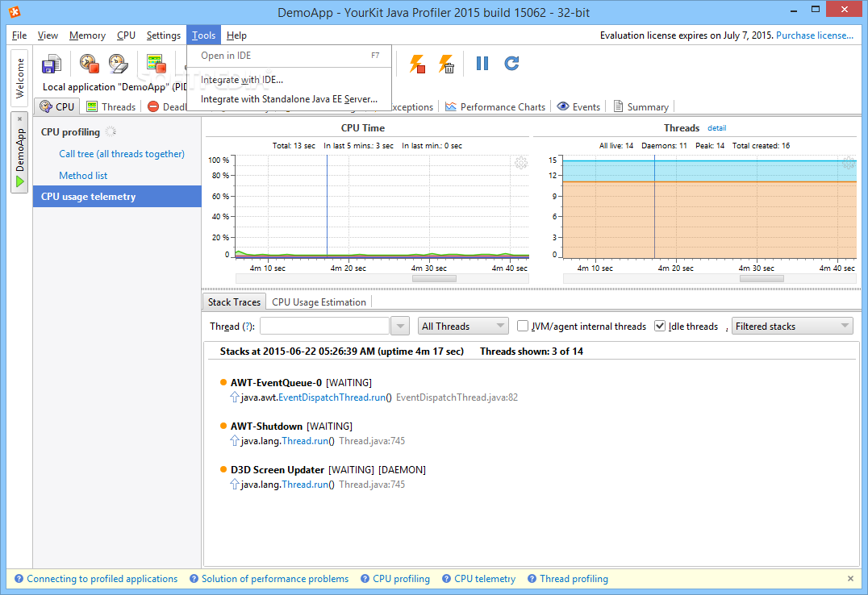Choose Integrate with Standalone Java EE Server...
This screenshot has height=595, width=868.
click(290, 99)
